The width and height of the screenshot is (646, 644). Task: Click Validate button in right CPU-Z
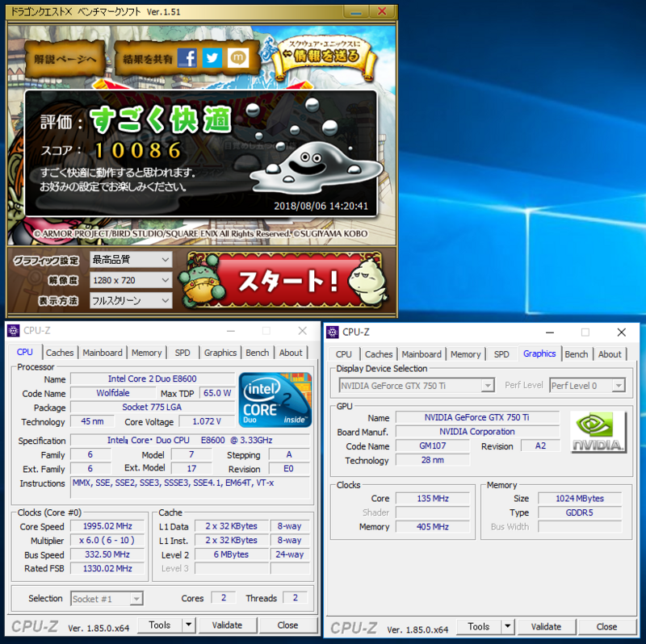pyautogui.click(x=547, y=627)
